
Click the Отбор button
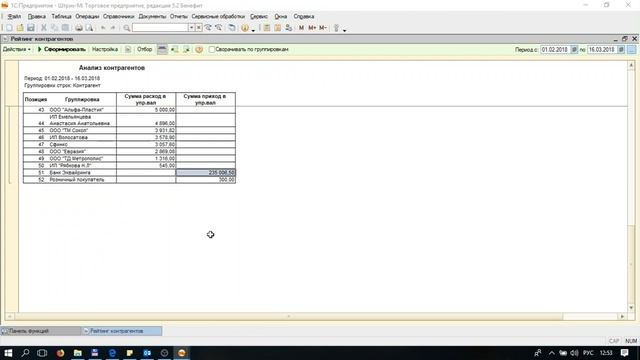(144, 49)
